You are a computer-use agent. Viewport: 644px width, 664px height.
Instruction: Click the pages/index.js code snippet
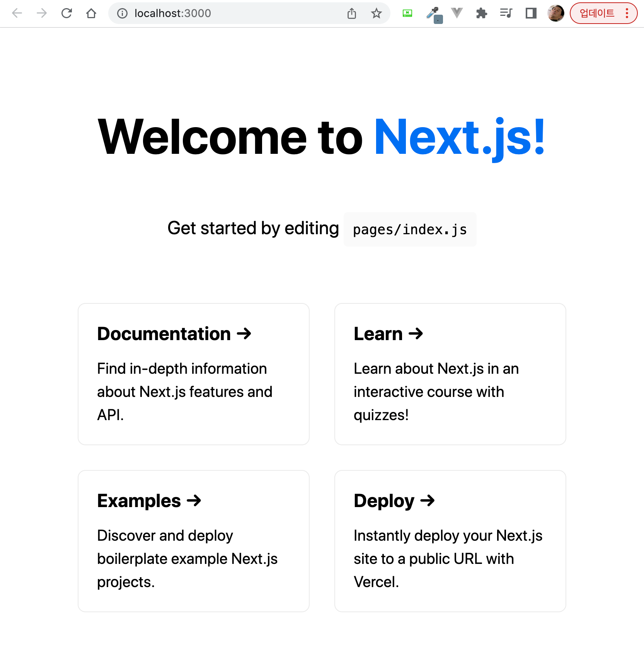click(x=410, y=230)
